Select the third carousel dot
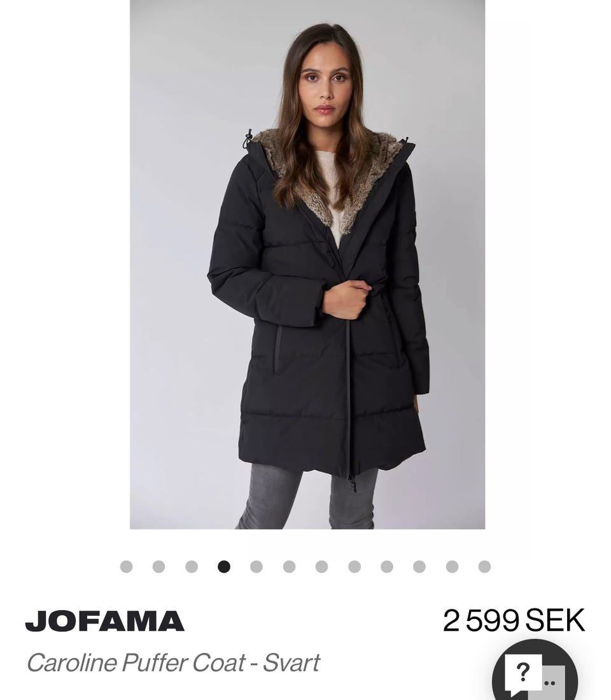 [192, 566]
